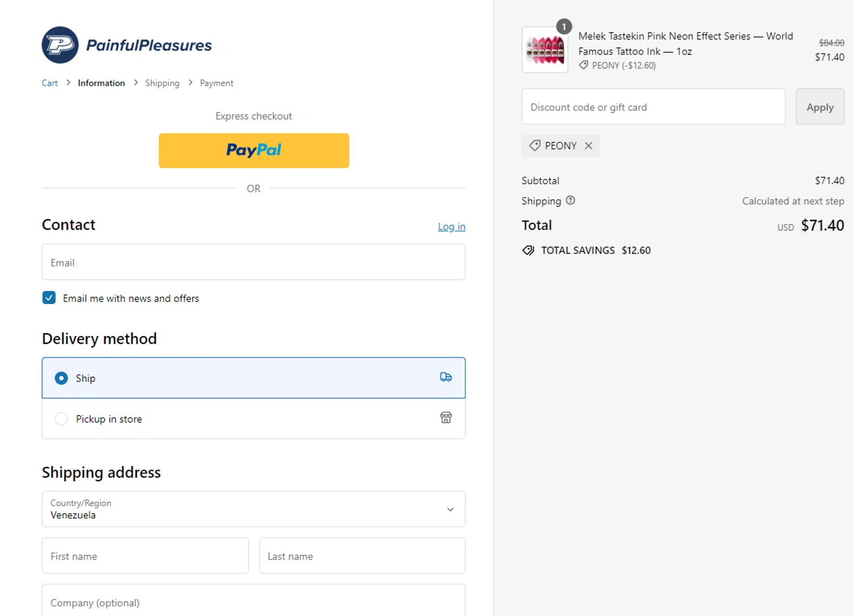Remove the PEONY discount code
The image size is (853, 616).
click(589, 146)
